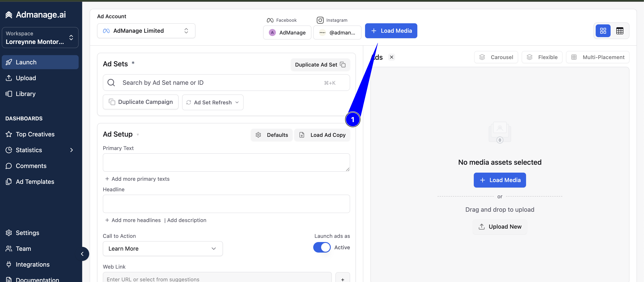
Task: Open the Ad Set Refresh dropdown
Action: [x=213, y=102]
